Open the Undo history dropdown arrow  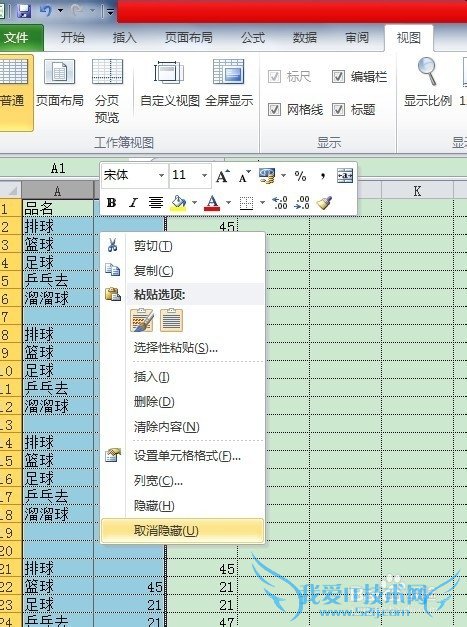pos(60,10)
